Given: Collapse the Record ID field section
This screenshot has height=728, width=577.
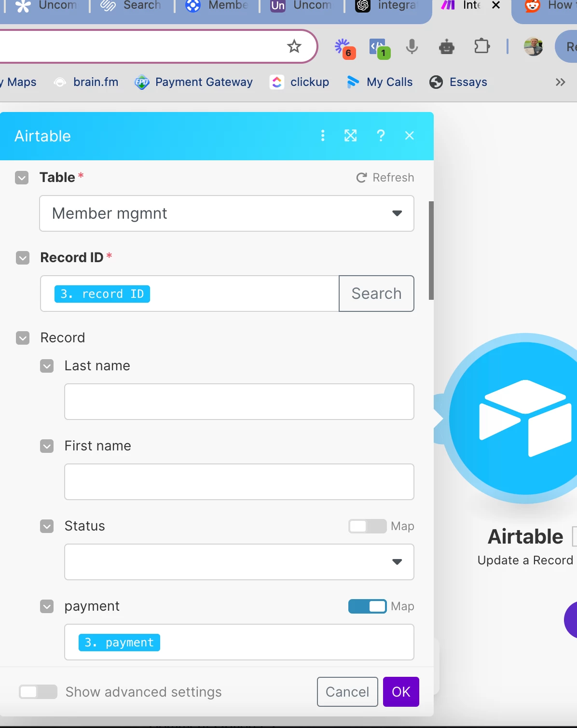Looking at the screenshot, I should (x=23, y=258).
